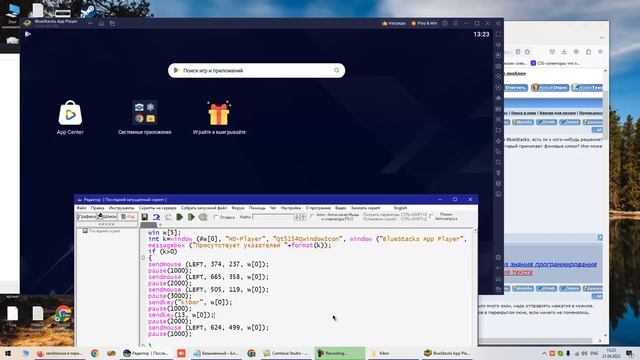This screenshot has width=640, height=360.
Task: Expand hidden system tray icons chevron
Action: click(x=544, y=353)
